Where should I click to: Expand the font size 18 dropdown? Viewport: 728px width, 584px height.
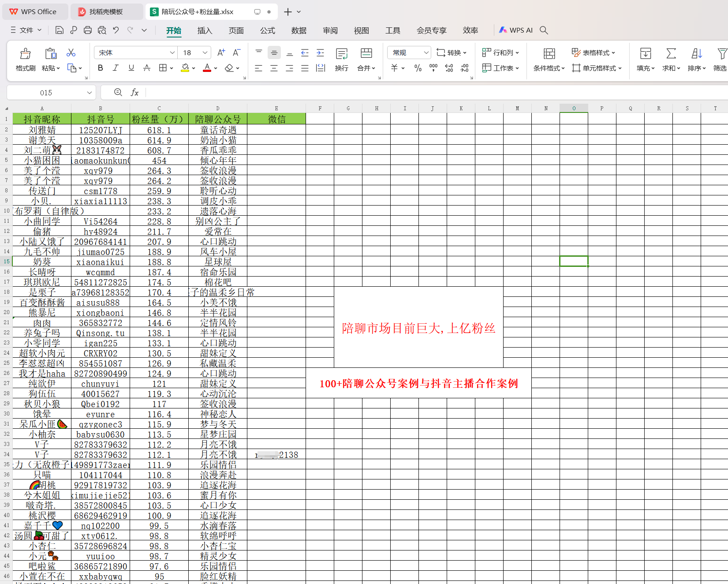205,53
